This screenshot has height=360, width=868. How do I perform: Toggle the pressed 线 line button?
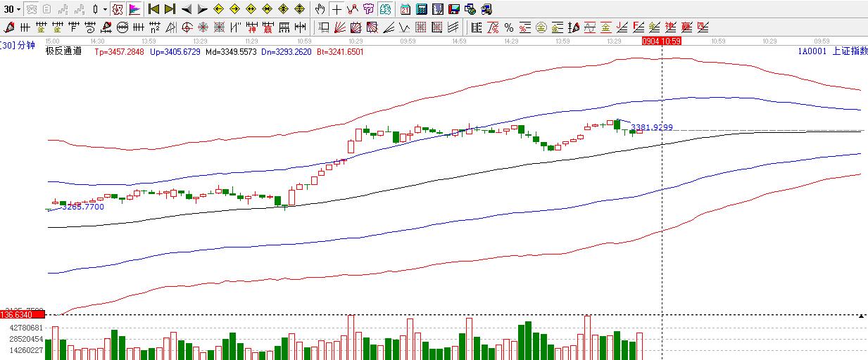(x=385, y=9)
